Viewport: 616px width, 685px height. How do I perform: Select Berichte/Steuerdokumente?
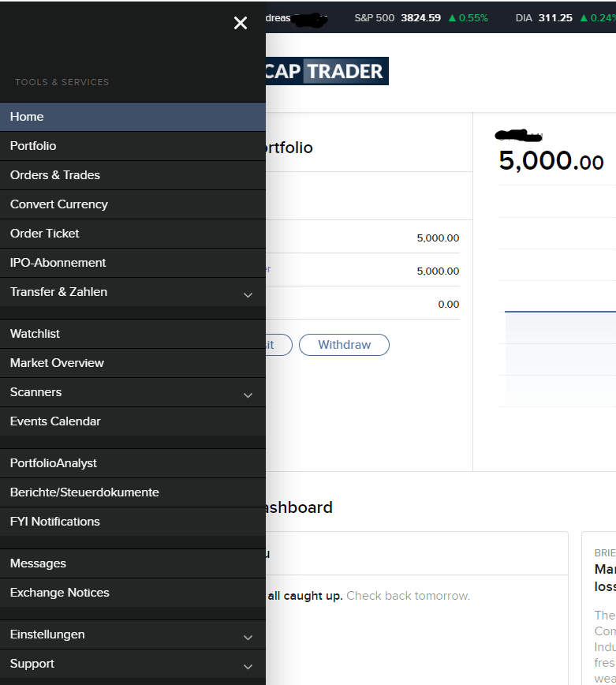point(133,492)
